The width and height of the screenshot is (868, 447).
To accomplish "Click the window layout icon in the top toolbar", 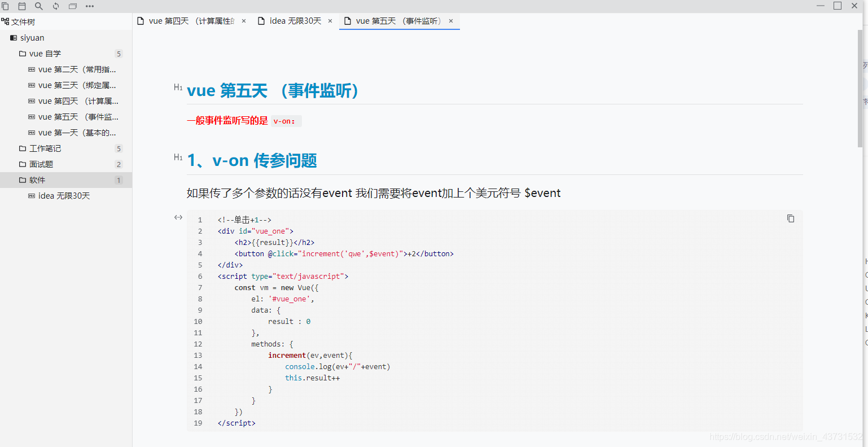I will click(73, 6).
